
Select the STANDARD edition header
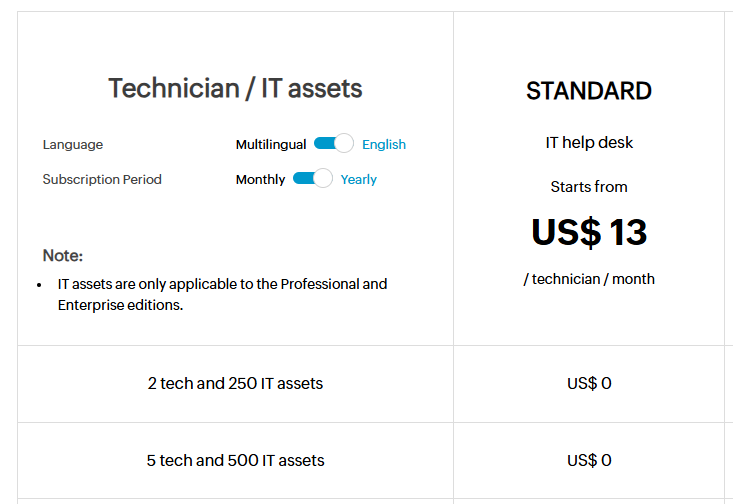click(589, 91)
